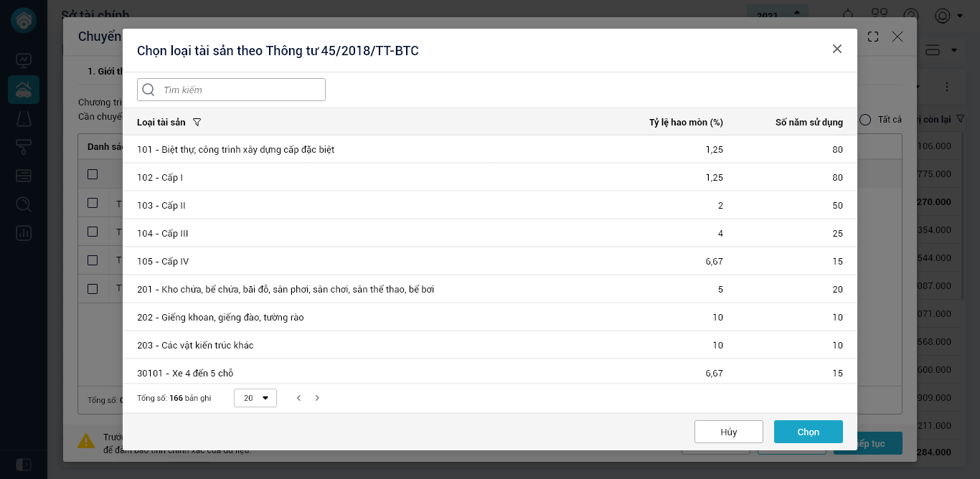Click the Hủy button
The image size is (980, 479).
coord(728,432)
